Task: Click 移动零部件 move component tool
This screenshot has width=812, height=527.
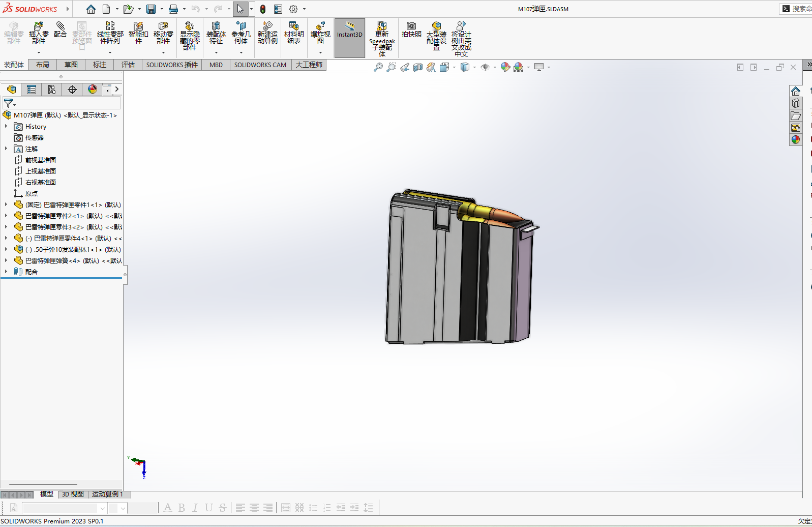Action: click(x=163, y=33)
